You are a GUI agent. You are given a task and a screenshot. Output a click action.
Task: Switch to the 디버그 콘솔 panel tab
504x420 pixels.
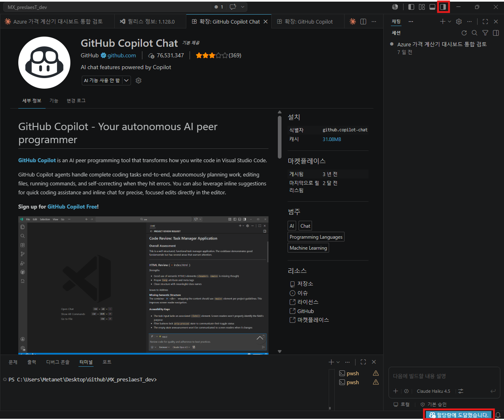pyautogui.click(x=58, y=362)
